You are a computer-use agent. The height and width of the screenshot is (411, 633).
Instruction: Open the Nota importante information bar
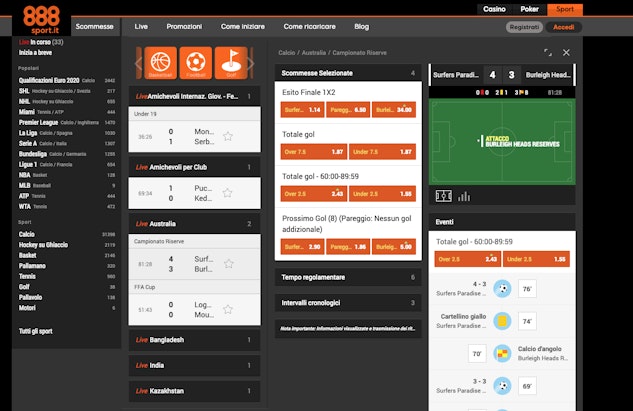(x=348, y=329)
